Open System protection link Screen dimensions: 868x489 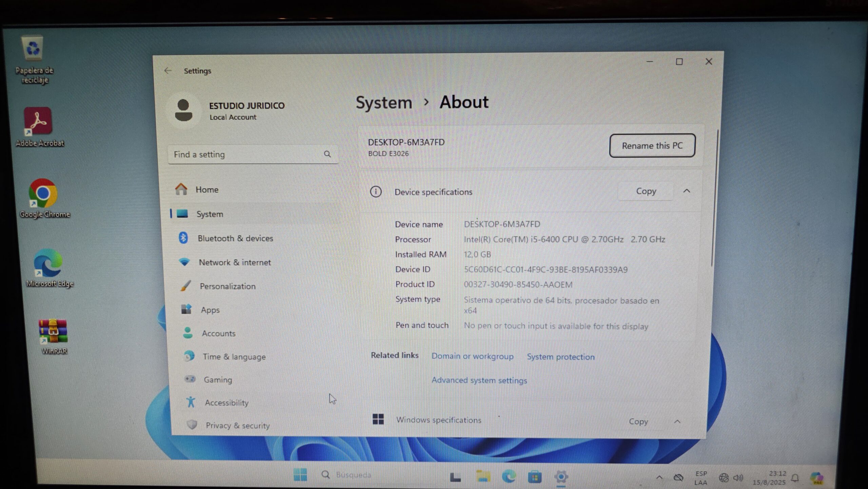click(560, 357)
